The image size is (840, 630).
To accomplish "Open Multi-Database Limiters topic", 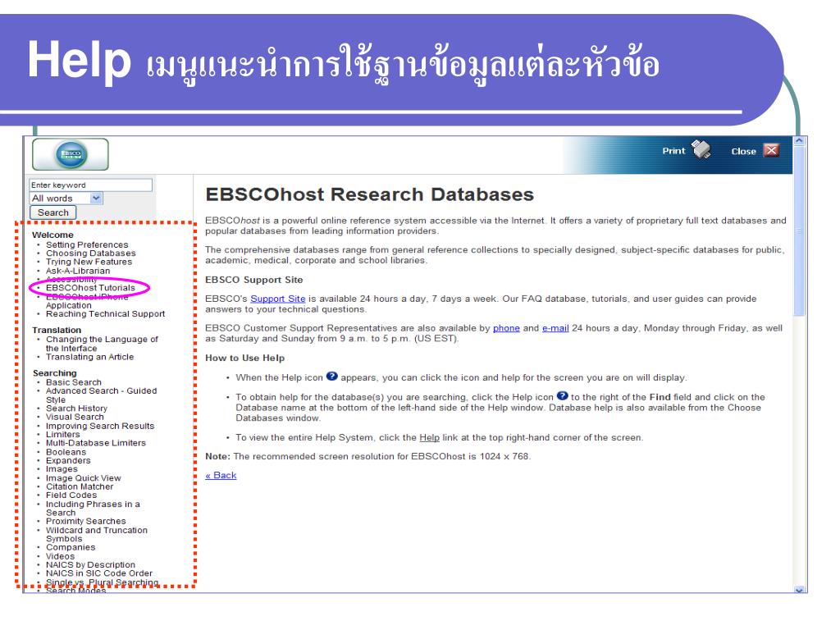I will 96,443.
